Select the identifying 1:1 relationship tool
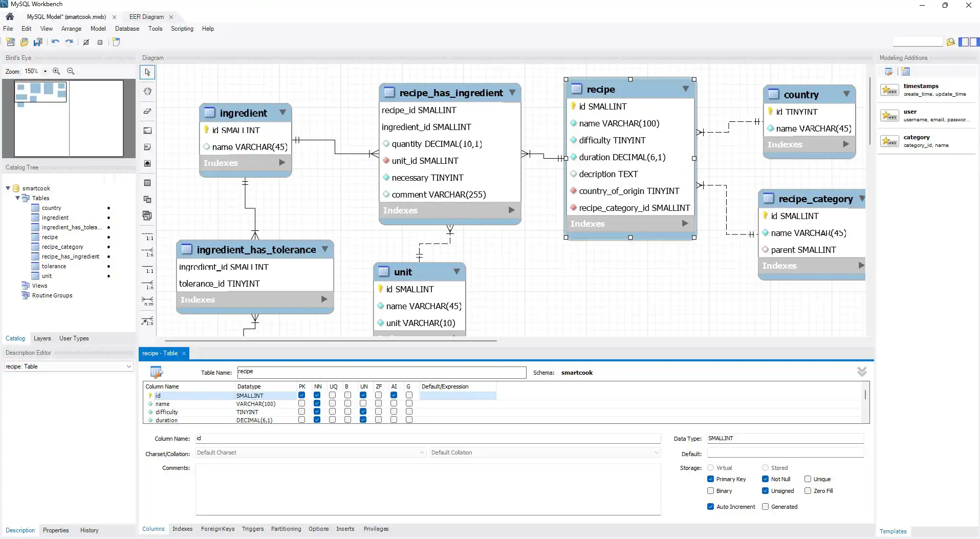980x539 pixels. click(x=148, y=269)
